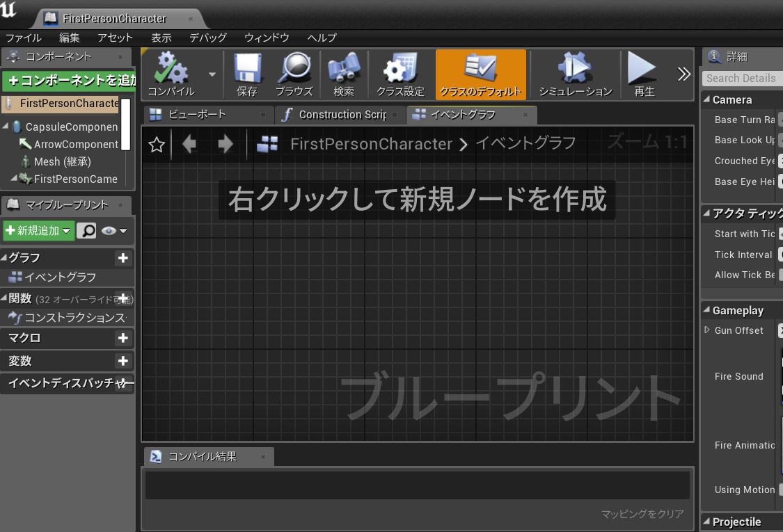Click the イベントグラフ breadcrumb text
The image size is (783, 532).
525,143
